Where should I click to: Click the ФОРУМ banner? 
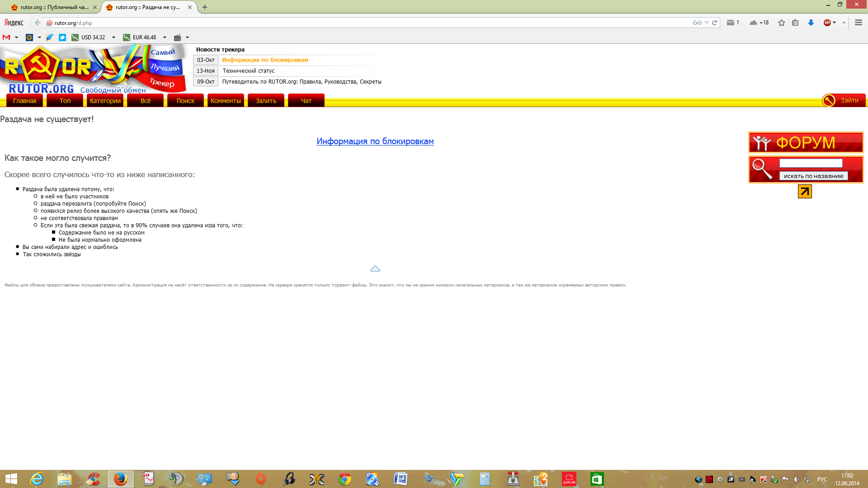tap(806, 143)
